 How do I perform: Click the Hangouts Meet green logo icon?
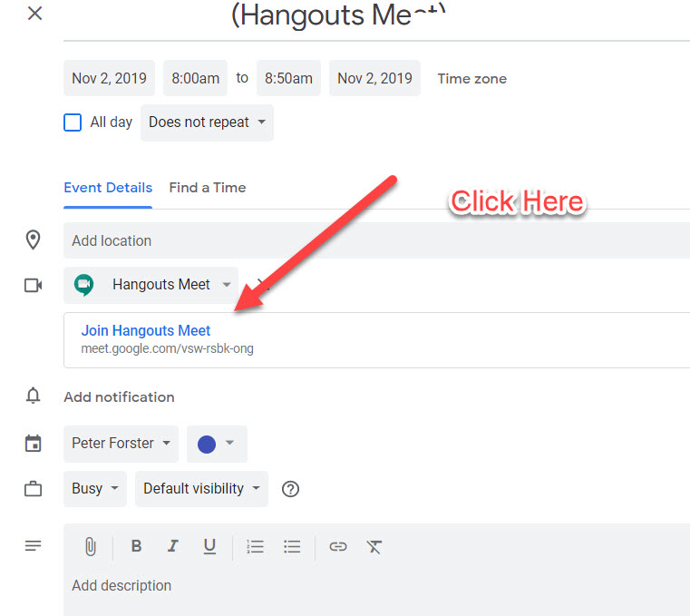84,285
